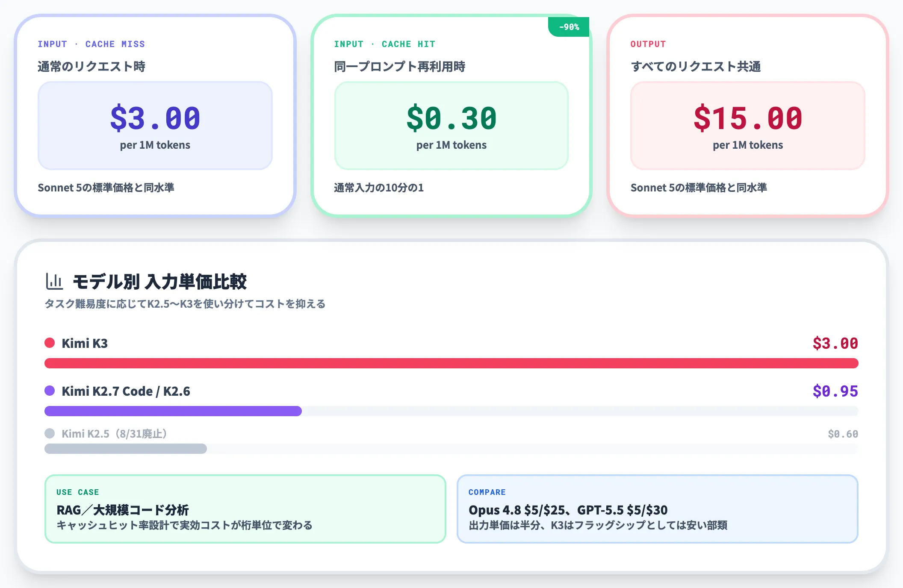
Task: Open the USE CASE RAG／大規模コード分析 card
Action: (245, 509)
